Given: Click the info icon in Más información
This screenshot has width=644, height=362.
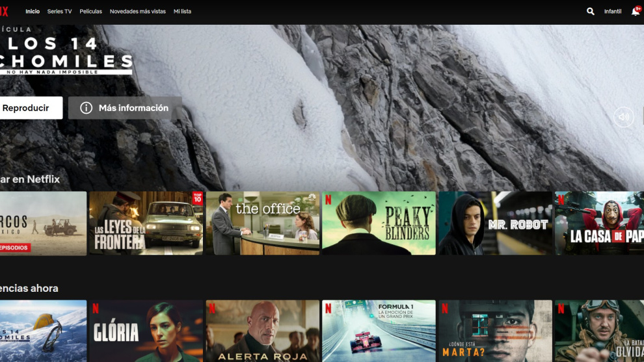Looking at the screenshot, I should pos(86,108).
